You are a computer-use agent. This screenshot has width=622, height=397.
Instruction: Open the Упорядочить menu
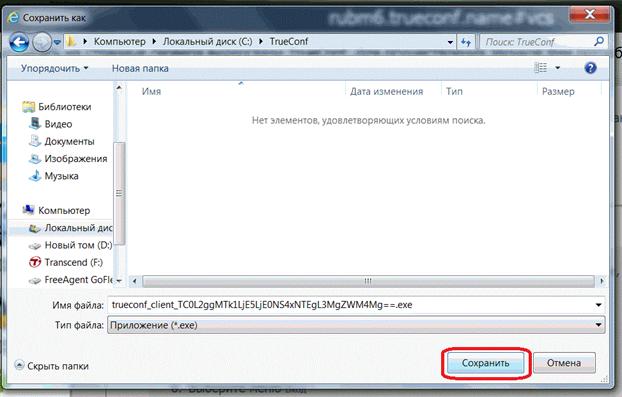54,68
